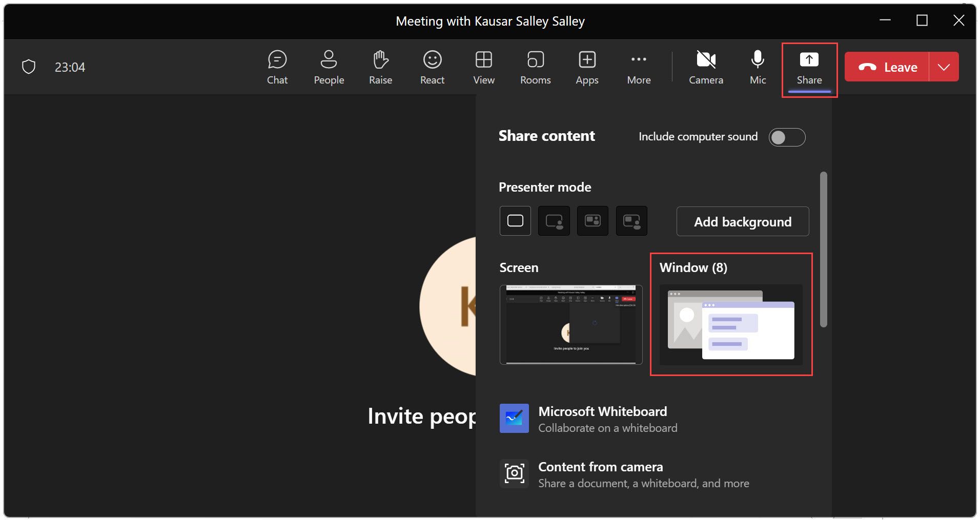Raise your hand

380,67
